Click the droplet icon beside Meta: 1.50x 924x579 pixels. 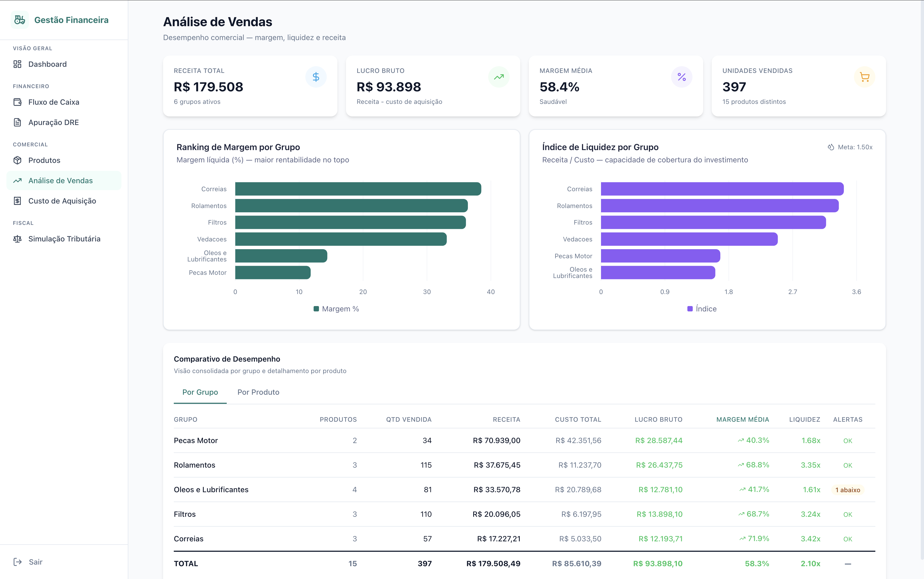pyautogui.click(x=830, y=147)
